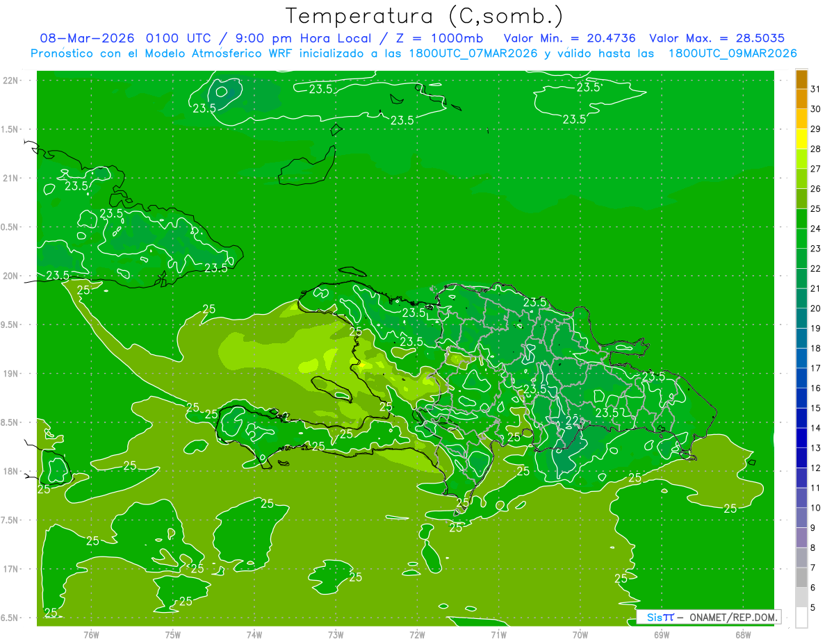Pick the color swatch between 24 and 25
Screen dimensions: 834x644
[801, 219]
